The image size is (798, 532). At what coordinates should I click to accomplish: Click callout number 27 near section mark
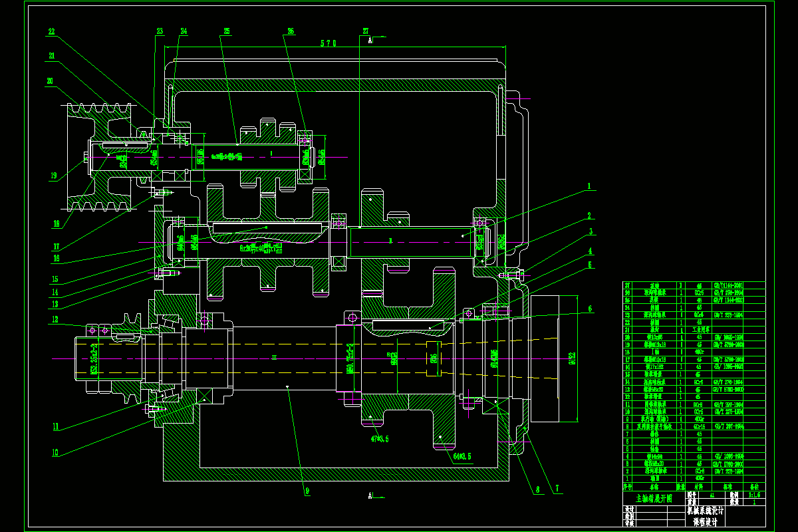point(366,31)
